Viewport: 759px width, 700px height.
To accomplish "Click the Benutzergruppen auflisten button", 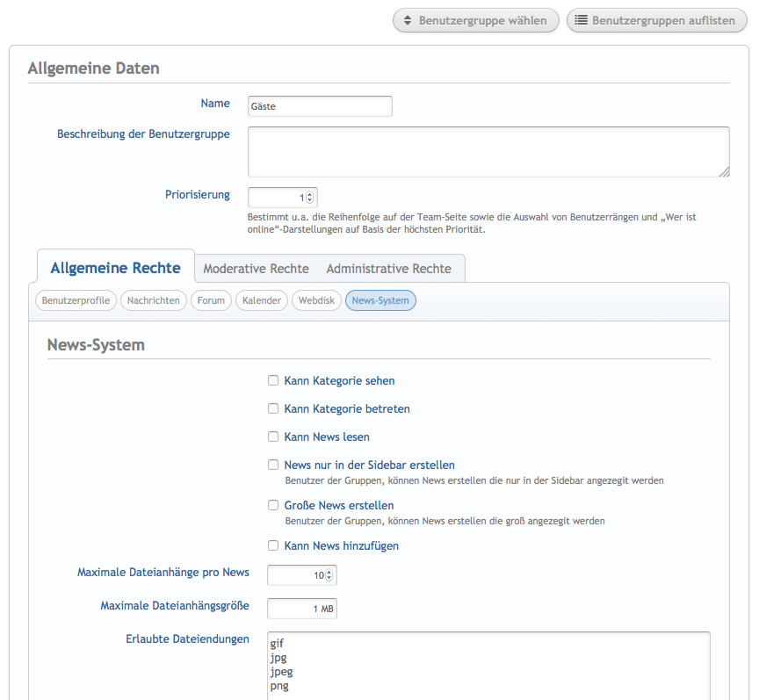I will [654, 20].
